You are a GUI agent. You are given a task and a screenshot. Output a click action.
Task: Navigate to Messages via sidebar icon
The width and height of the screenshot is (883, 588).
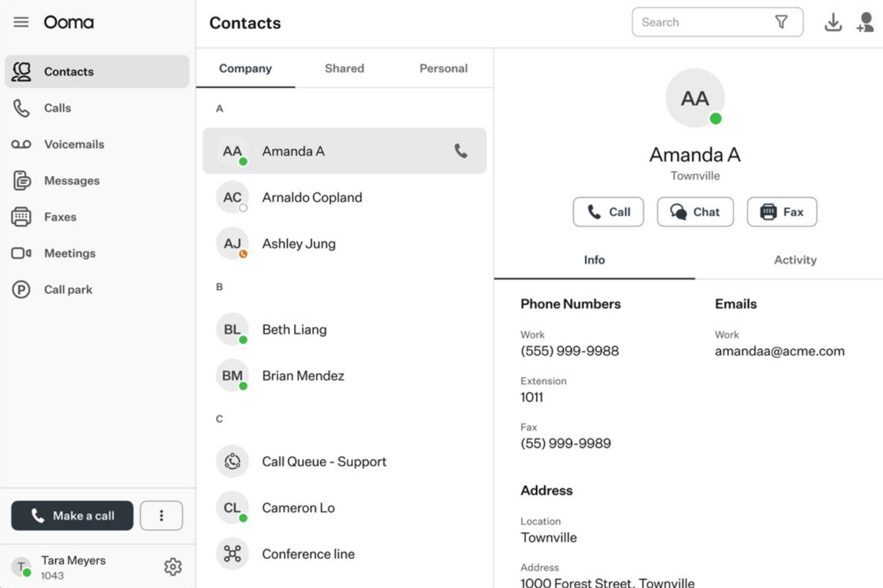(21, 180)
